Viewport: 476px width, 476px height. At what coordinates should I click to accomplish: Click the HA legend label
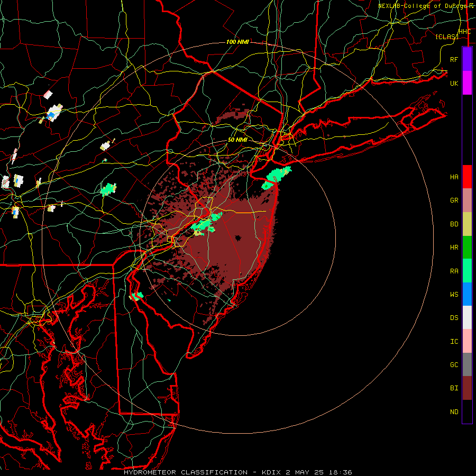(454, 177)
